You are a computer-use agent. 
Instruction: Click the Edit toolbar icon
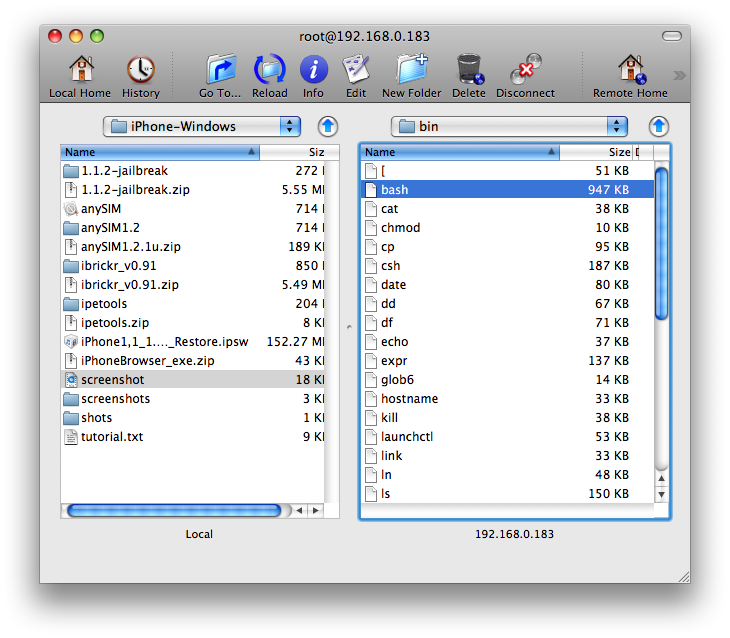356,76
